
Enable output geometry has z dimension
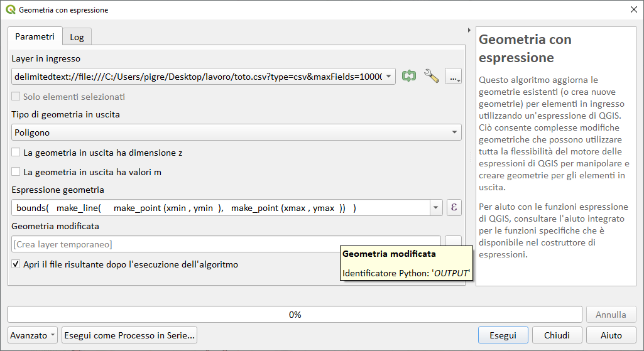pos(16,153)
